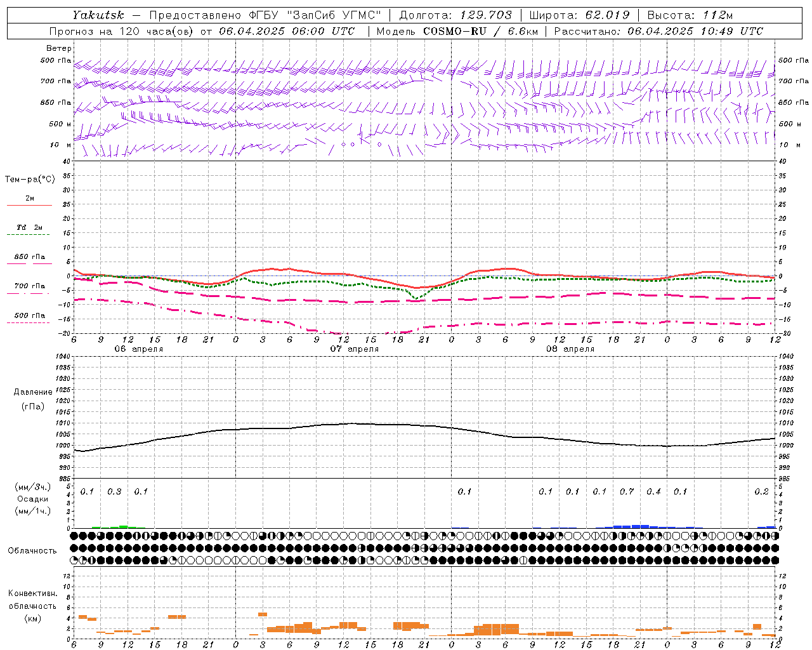The height and width of the screenshot is (650, 812).
Task: Click the (мм/3ч.) precipitation unit label
Action: (x=33, y=487)
